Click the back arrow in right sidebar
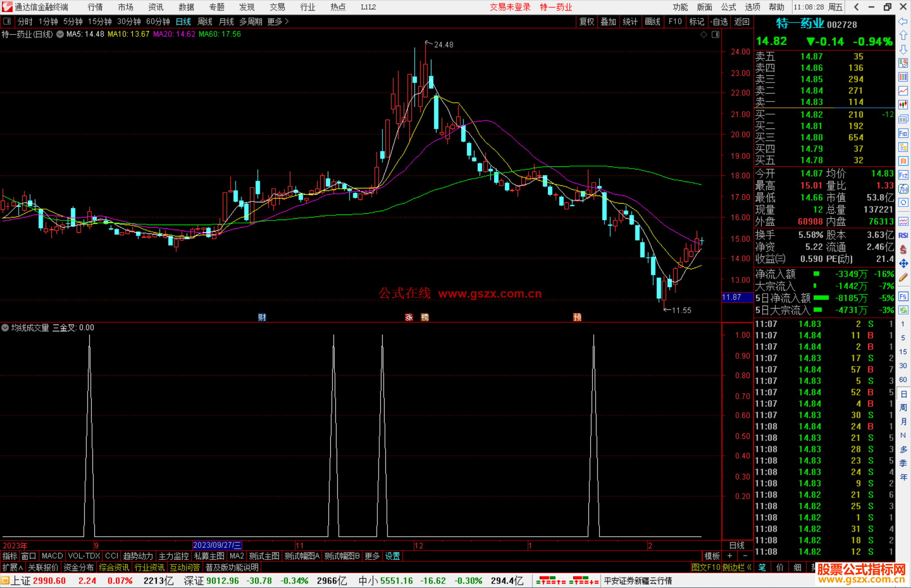This screenshot has width=911, height=588. click(903, 21)
